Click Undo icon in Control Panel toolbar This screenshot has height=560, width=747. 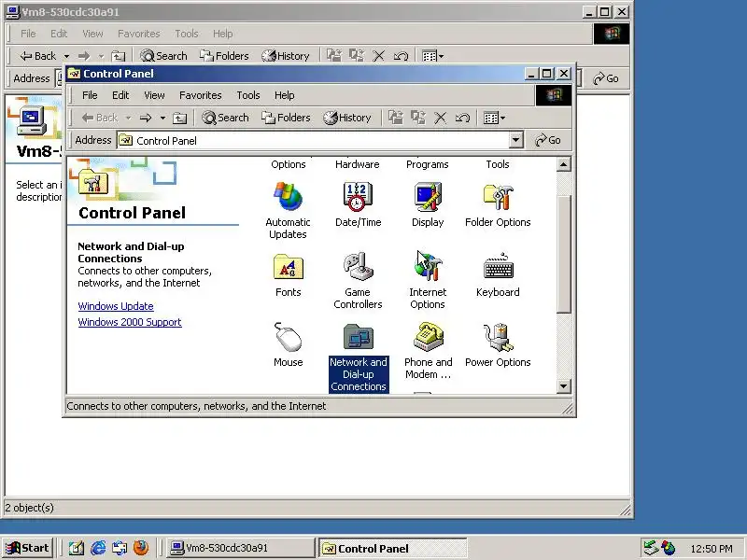(x=462, y=118)
